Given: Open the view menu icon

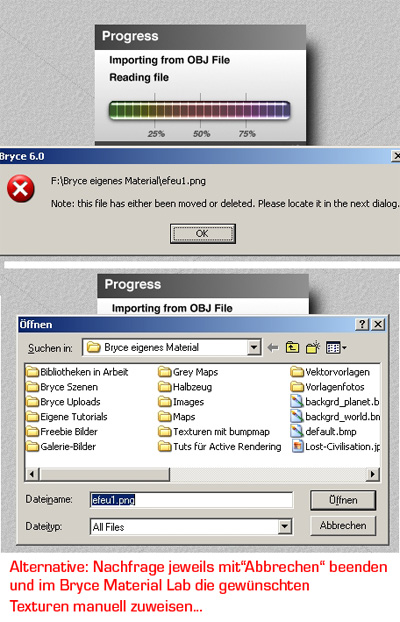Looking at the screenshot, I should [336, 348].
